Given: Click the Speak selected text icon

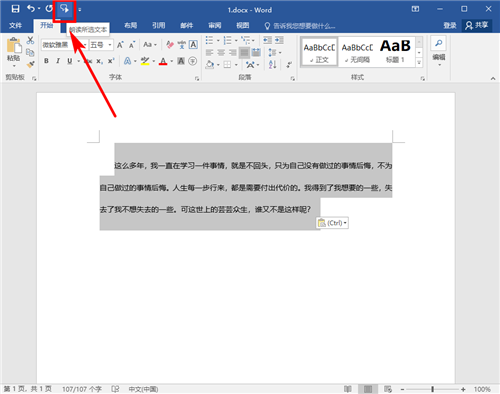Looking at the screenshot, I should [x=64, y=9].
